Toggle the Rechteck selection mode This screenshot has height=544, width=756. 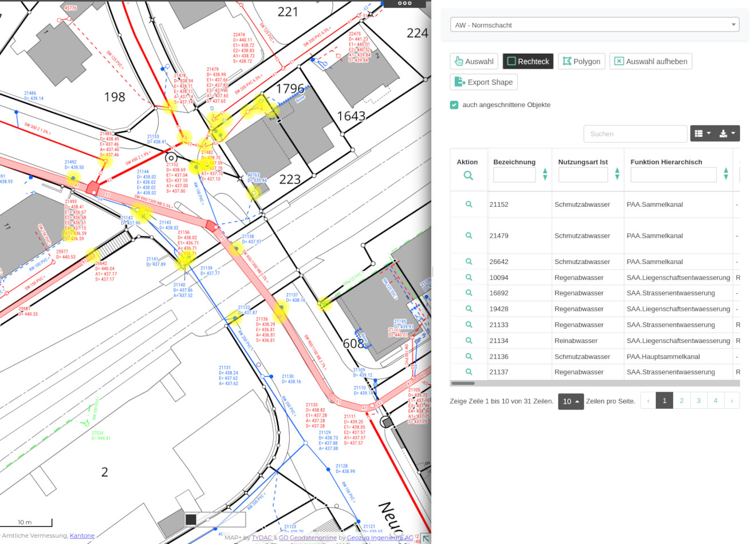(527, 61)
